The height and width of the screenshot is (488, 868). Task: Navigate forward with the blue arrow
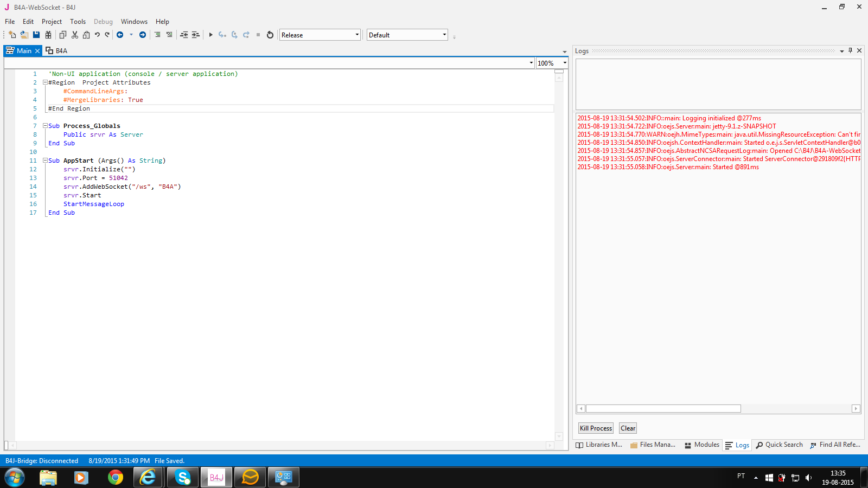click(143, 35)
